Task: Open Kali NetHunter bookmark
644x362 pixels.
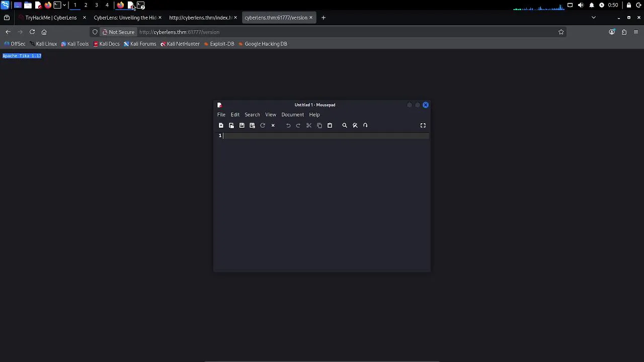Action: (x=180, y=44)
